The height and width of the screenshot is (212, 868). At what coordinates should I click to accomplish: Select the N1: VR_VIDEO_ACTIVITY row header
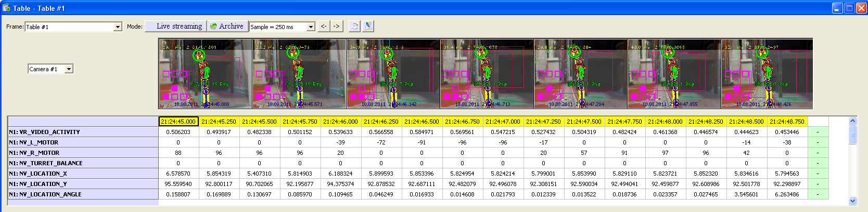(x=83, y=132)
